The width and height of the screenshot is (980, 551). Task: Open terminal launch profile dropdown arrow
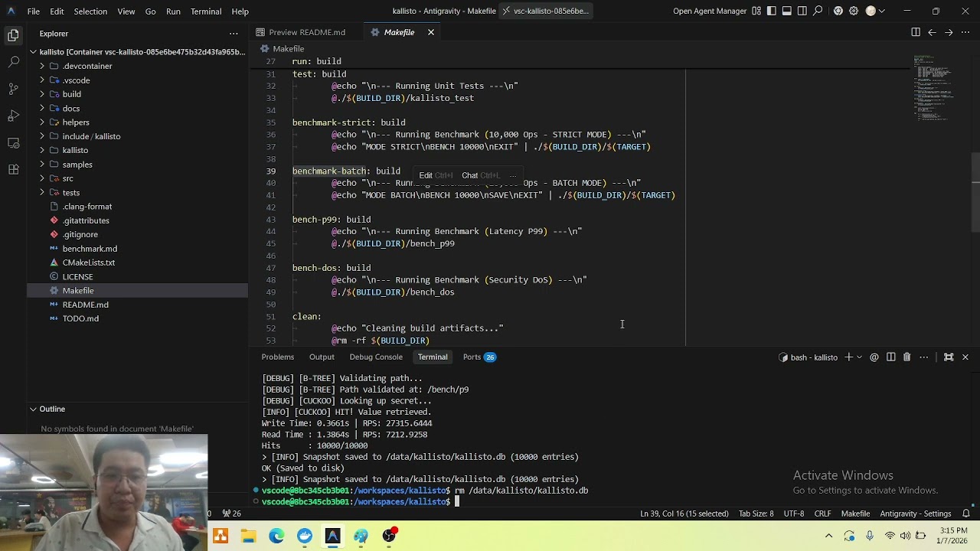(859, 357)
